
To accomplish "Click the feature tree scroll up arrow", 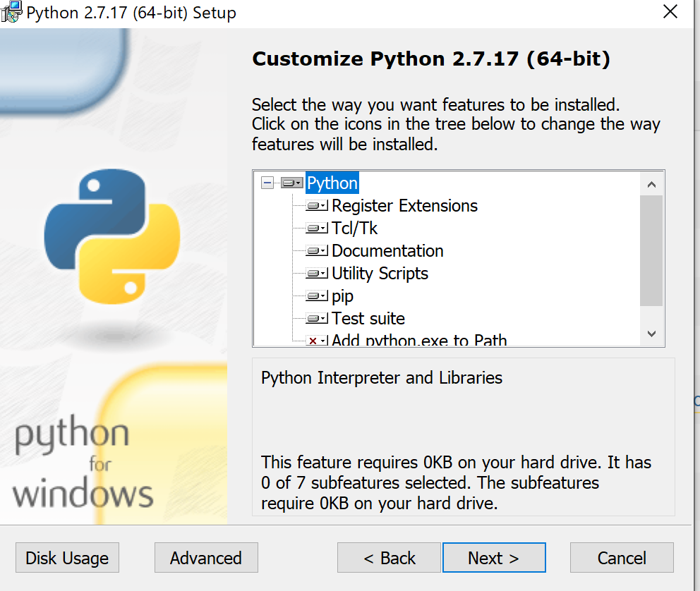I will coord(651,184).
